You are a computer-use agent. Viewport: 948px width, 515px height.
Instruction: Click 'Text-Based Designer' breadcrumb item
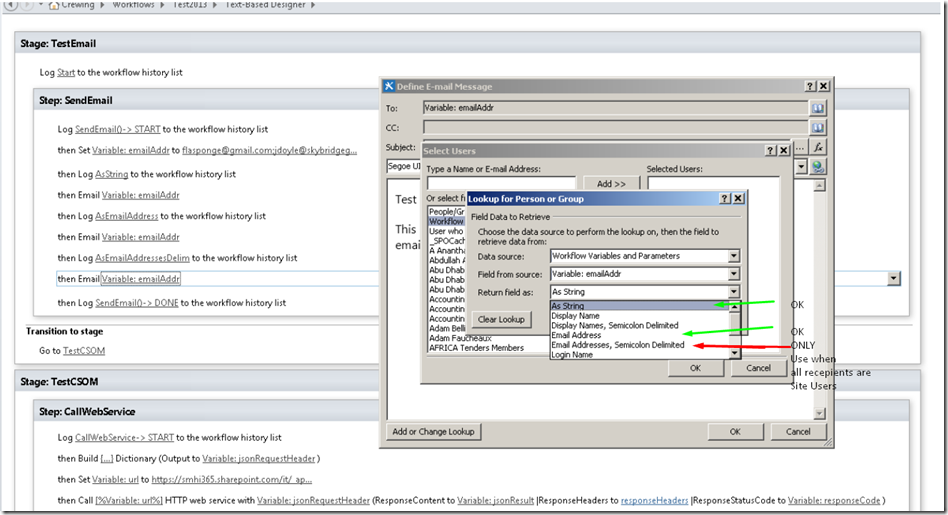[265, 5]
